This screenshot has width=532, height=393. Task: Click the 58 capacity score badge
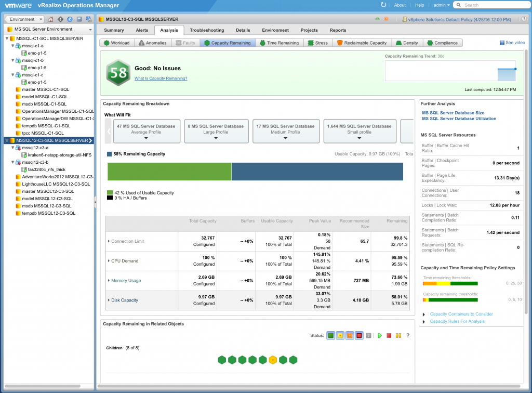tap(118, 73)
